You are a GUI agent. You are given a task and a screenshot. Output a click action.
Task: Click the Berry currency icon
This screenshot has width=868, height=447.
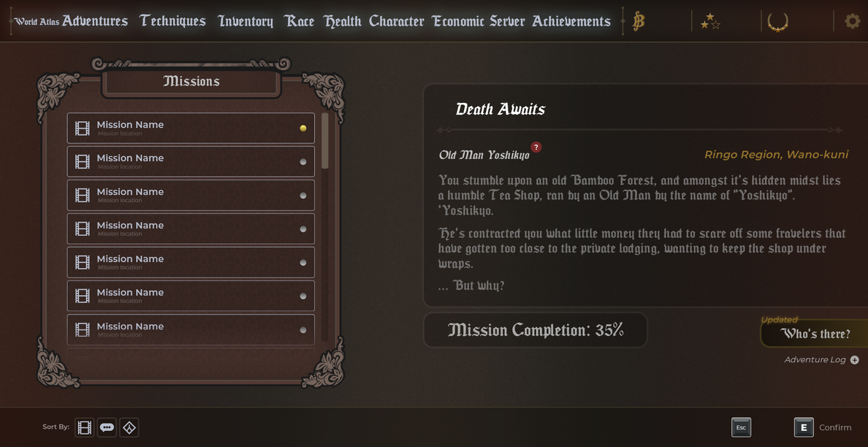point(639,21)
